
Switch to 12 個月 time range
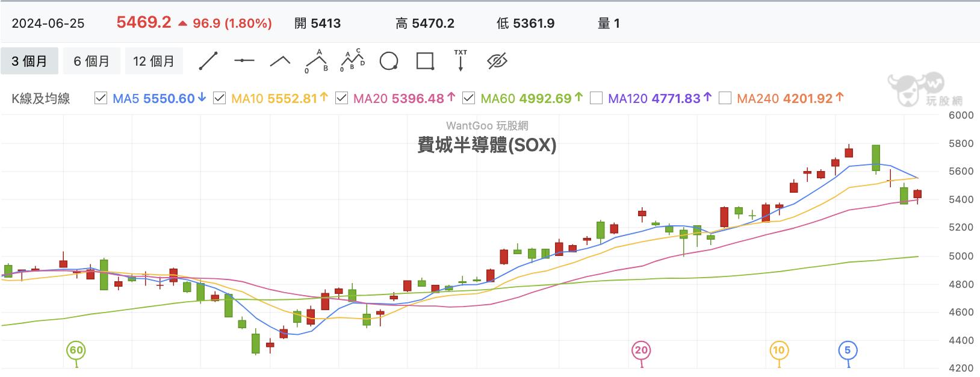pos(154,61)
